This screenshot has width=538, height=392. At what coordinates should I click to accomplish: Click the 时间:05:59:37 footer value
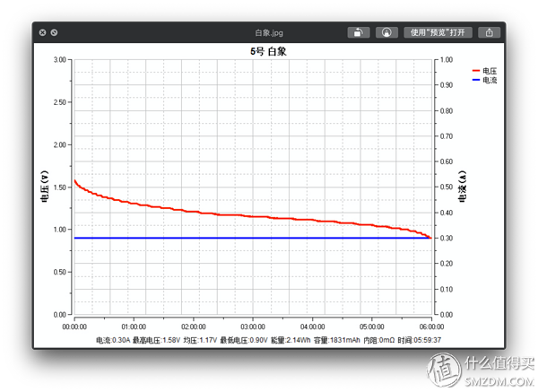click(420, 340)
